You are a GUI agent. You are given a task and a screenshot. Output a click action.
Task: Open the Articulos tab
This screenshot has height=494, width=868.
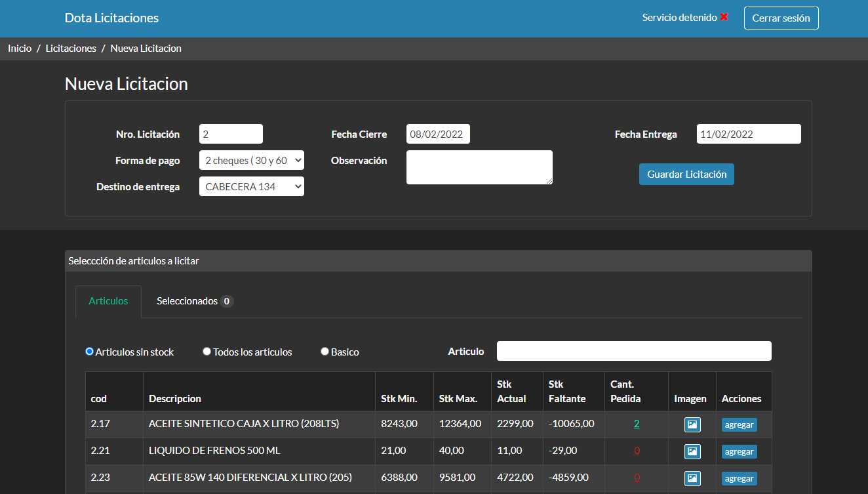(108, 301)
